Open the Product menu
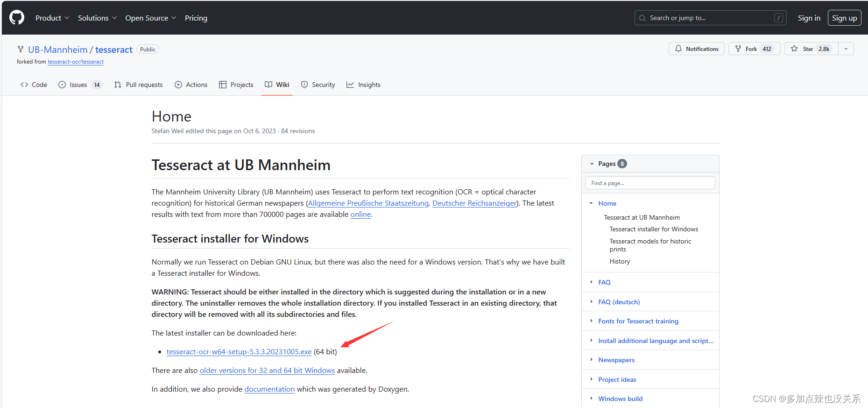Screen dimensions: 868x408 [x=52, y=18]
